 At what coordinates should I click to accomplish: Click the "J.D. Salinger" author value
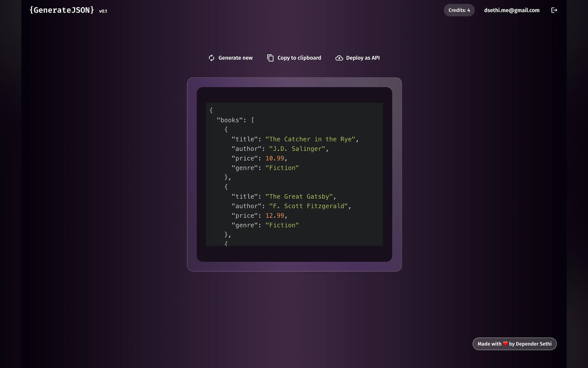click(x=297, y=149)
